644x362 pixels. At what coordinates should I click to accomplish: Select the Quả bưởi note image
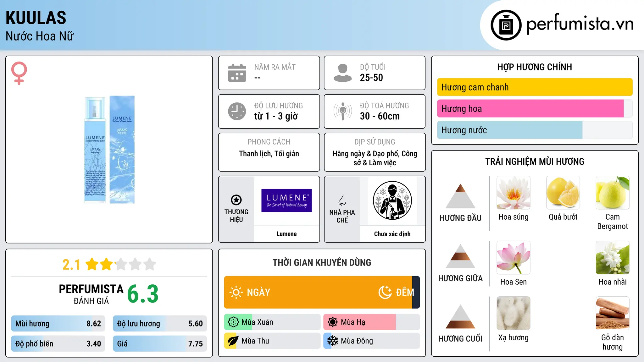click(563, 193)
